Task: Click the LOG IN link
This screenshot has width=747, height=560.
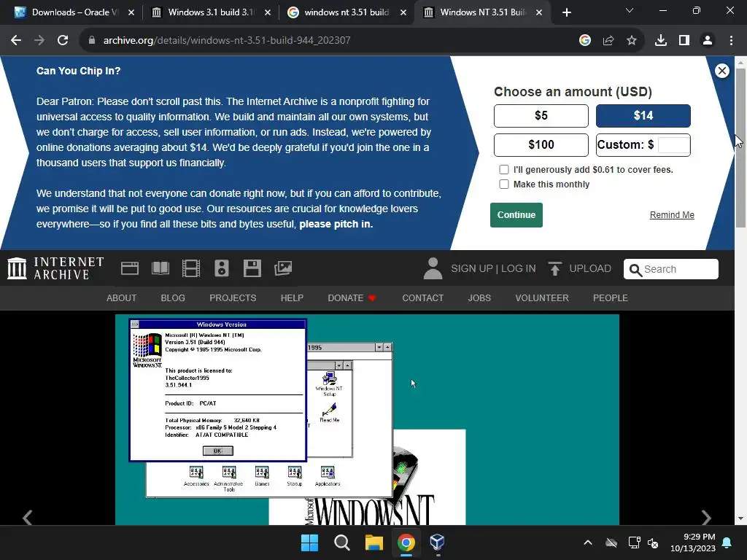Action: [x=519, y=268]
